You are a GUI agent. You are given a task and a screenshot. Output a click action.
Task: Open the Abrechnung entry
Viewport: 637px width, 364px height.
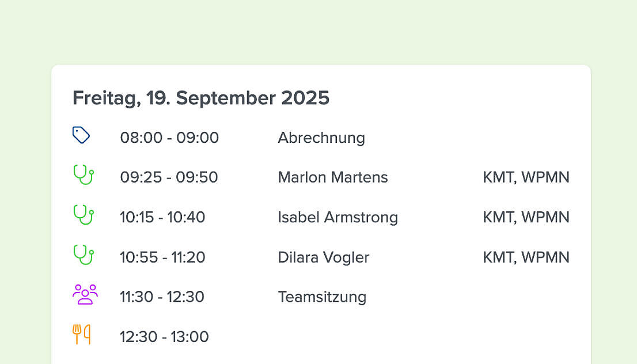[321, 138]
